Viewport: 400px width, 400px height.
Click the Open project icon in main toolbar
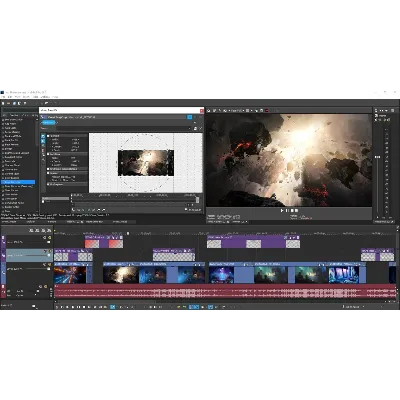[9, 103]
